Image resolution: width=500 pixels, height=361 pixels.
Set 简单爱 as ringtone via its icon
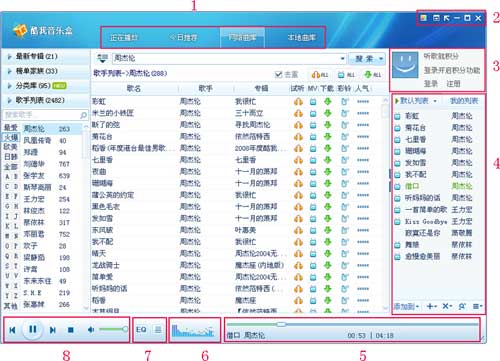point(345,277)
